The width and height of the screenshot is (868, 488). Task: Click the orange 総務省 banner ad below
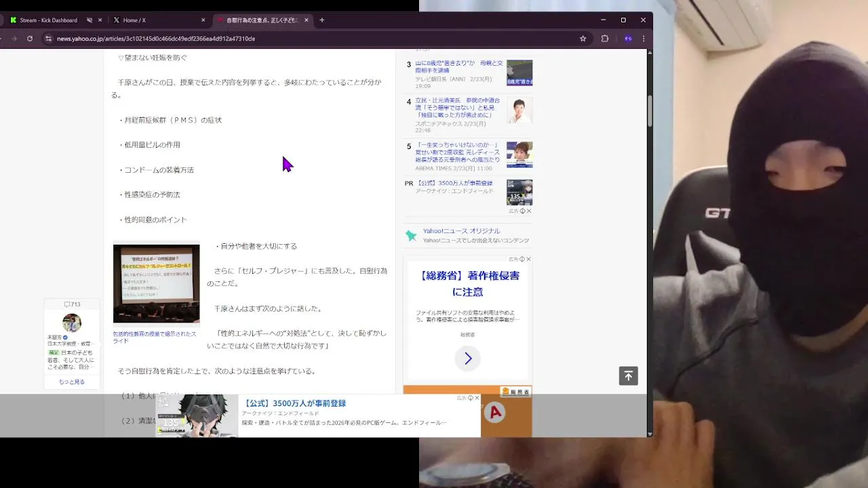467,411
